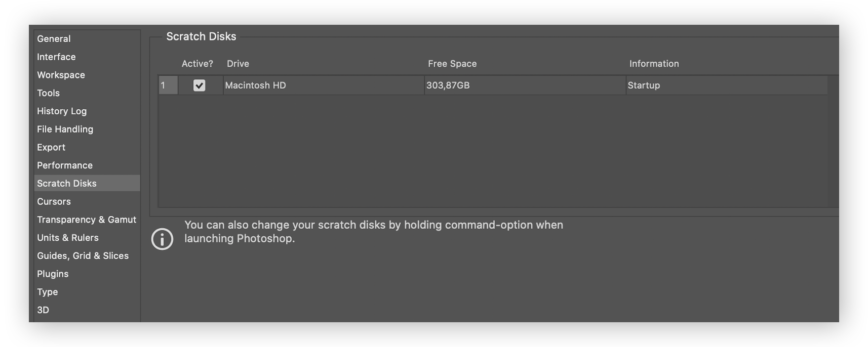Select Tools in the preferences sidebar
The width and height of the screenshot is (868, 347).
[48, 93]
